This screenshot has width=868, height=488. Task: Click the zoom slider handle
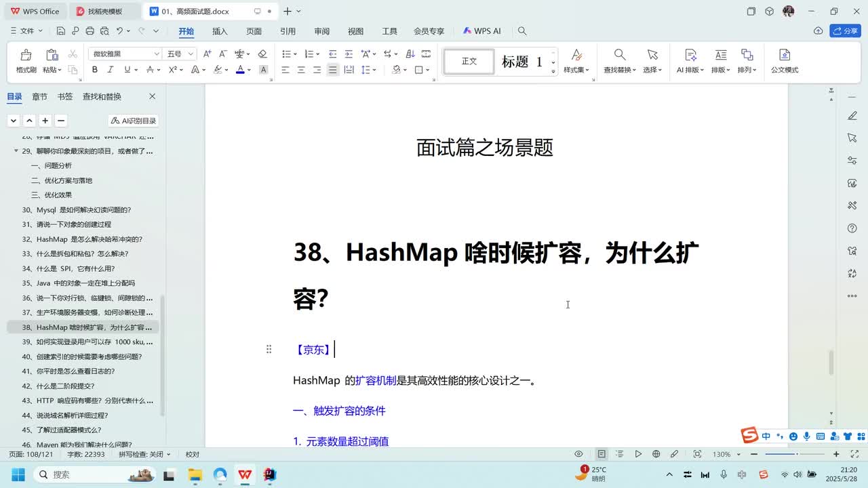coord(797,454)
